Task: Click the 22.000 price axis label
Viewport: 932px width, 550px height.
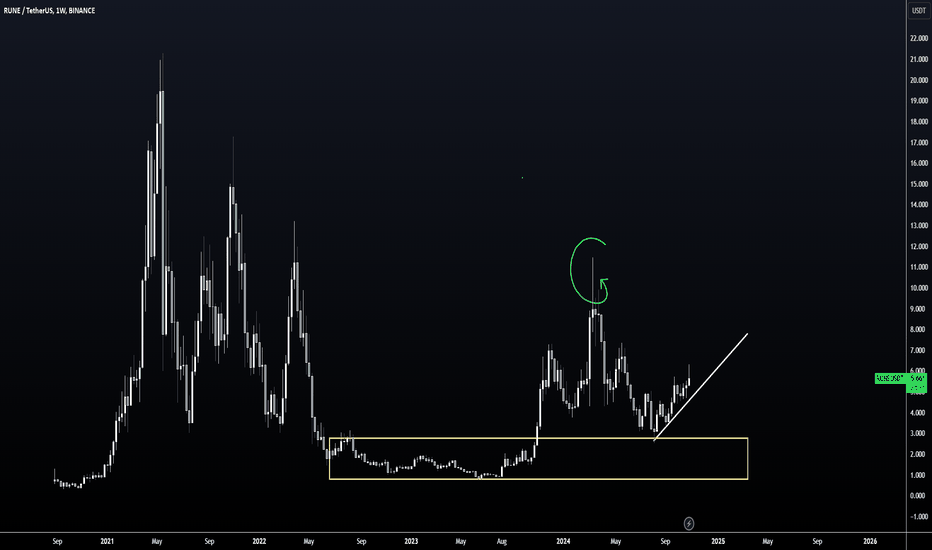Action: click(x=919, y=38)
